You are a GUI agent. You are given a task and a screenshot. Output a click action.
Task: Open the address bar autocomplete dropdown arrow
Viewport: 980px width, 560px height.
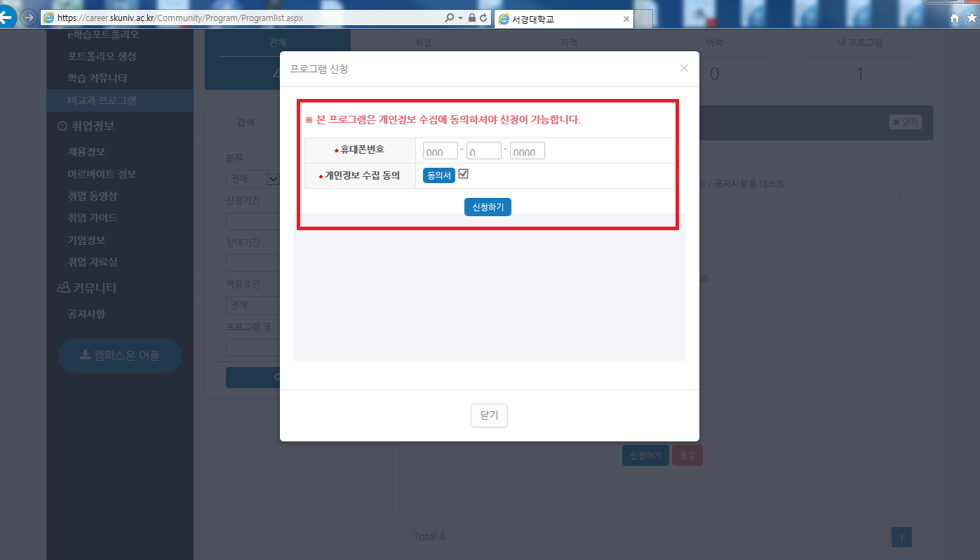[460, 18]
